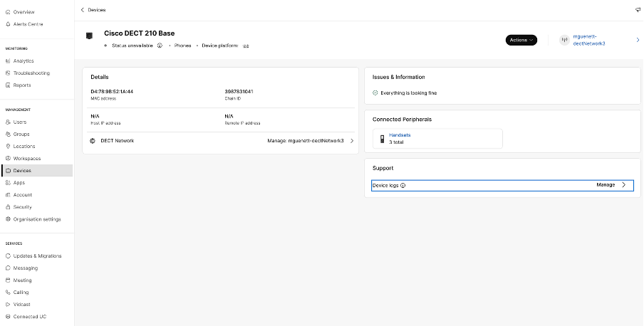The width and height of the screenshot is (644, 326).
Task: Open Device logs Manage chevron
Action: coord(624,185)
